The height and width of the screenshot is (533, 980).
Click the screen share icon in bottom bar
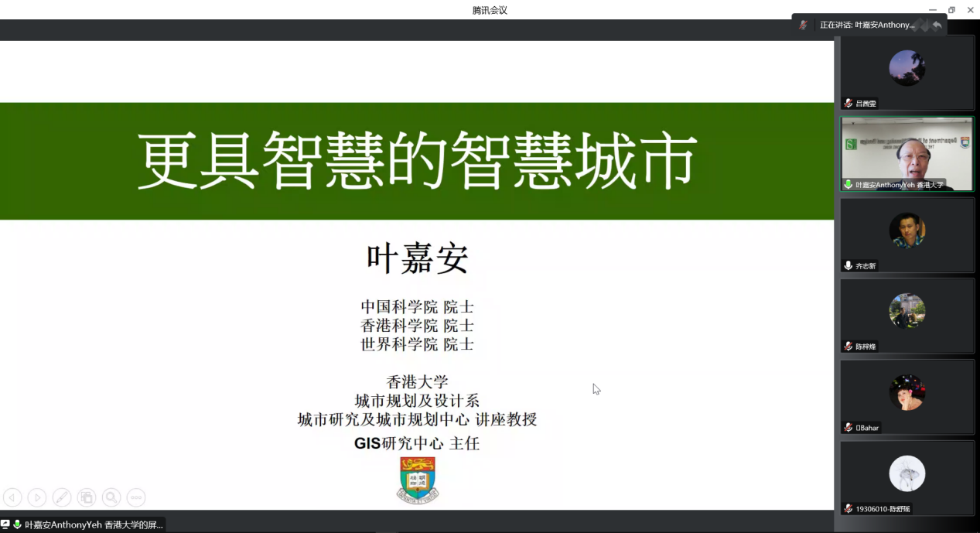point(5,524)
